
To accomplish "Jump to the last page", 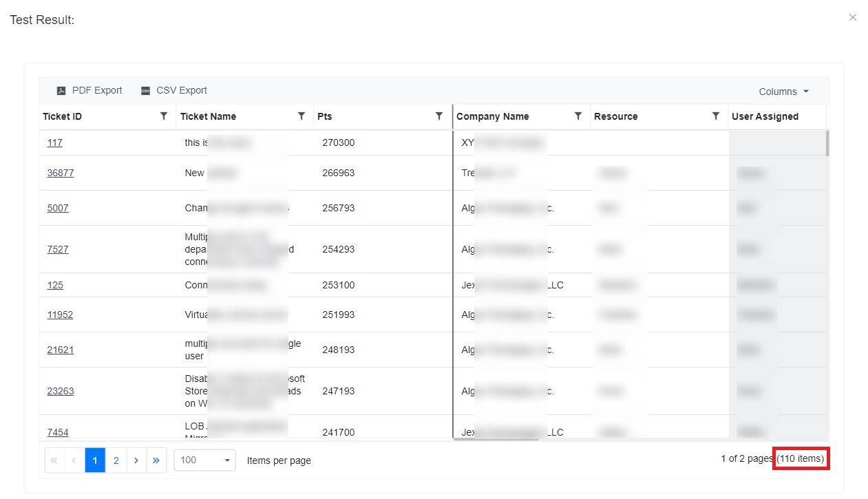I will pyautogui.click(x=156, y=460).
